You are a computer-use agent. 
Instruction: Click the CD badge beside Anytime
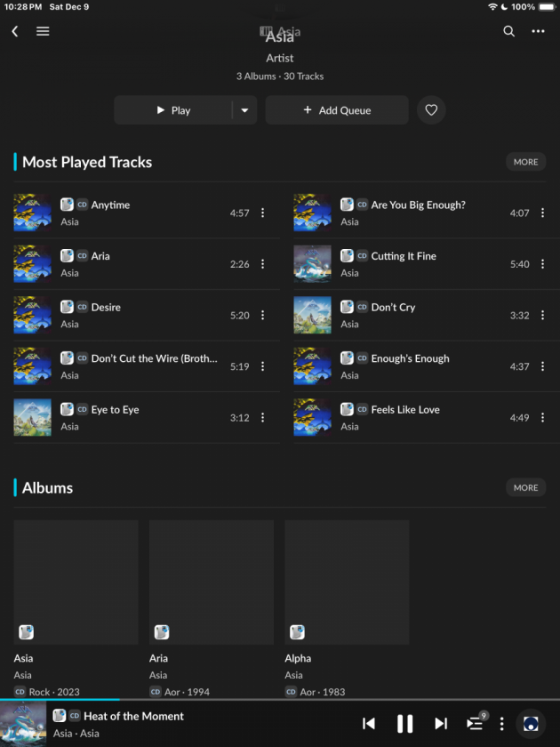82,205
